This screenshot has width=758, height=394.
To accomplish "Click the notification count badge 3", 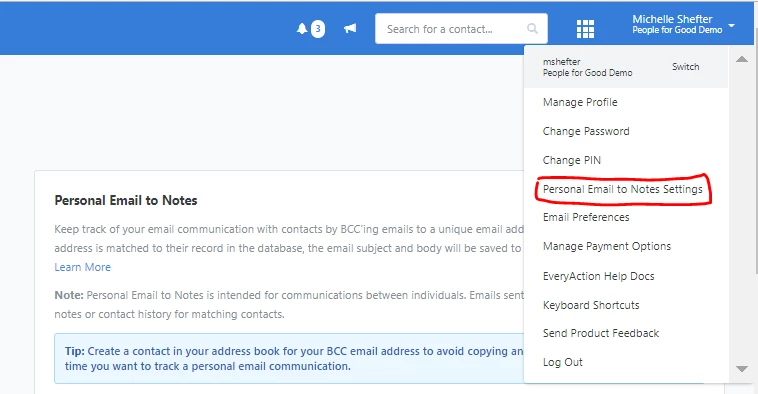I will click(318, 29).
